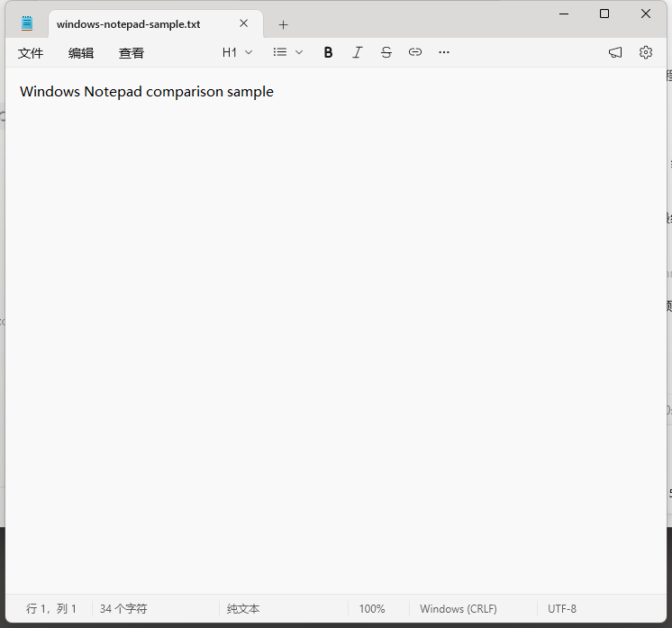Viewport: 672px width, 628px height.
Task: Open the 查看 menu
Action: tap(132, 53)
